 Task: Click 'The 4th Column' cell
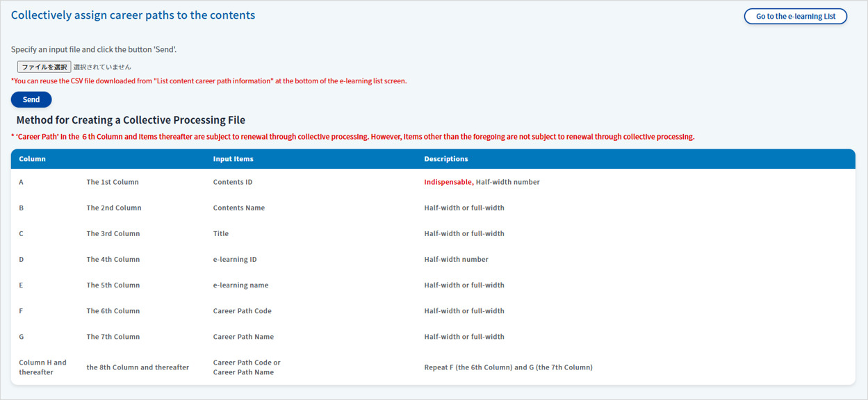point(113,259)
